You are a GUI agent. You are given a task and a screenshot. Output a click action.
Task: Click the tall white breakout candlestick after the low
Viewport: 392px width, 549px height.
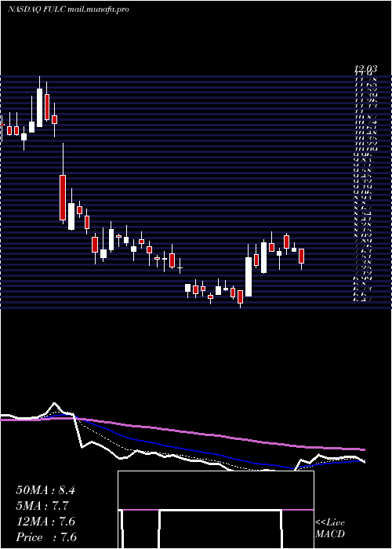click(249, 277)
